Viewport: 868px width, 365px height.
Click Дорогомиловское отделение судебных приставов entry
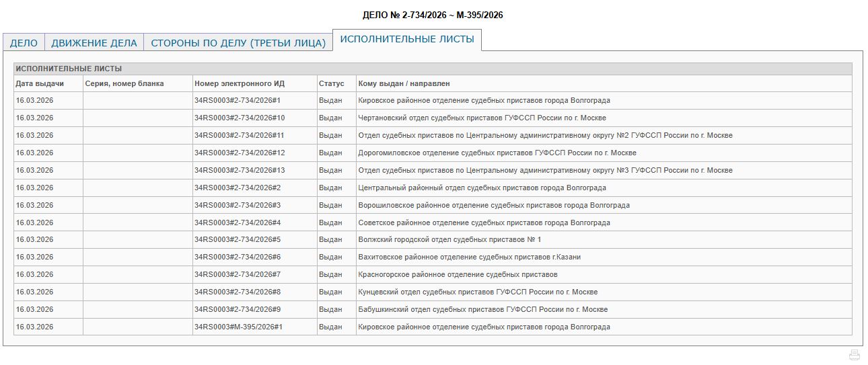(497, 153)
